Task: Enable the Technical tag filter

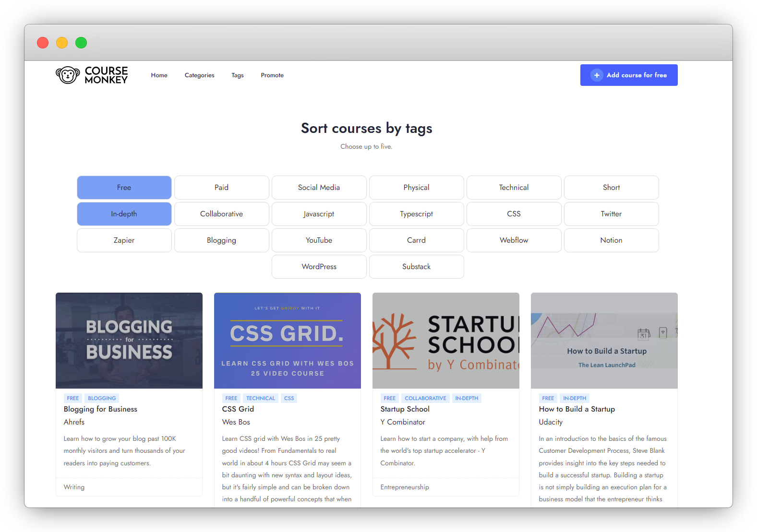Action: tap(514, 188)
